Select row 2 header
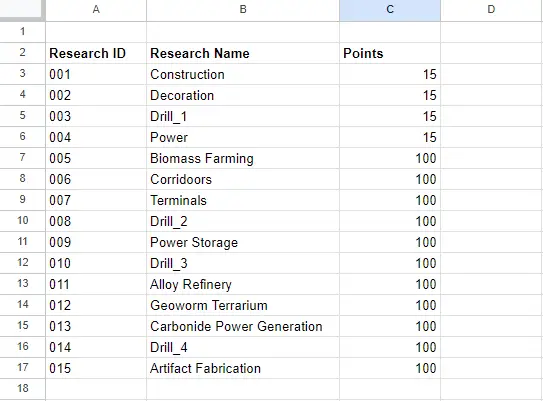 (23, 53)
